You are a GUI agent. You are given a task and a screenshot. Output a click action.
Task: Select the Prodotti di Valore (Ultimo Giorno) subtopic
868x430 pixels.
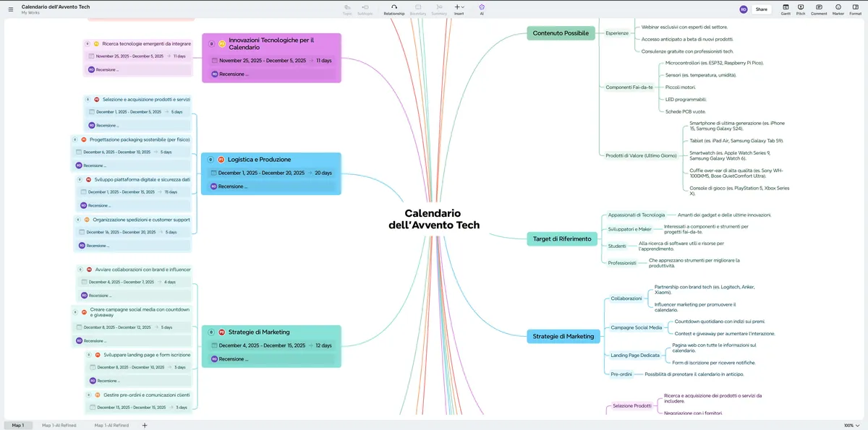point(641,155)
